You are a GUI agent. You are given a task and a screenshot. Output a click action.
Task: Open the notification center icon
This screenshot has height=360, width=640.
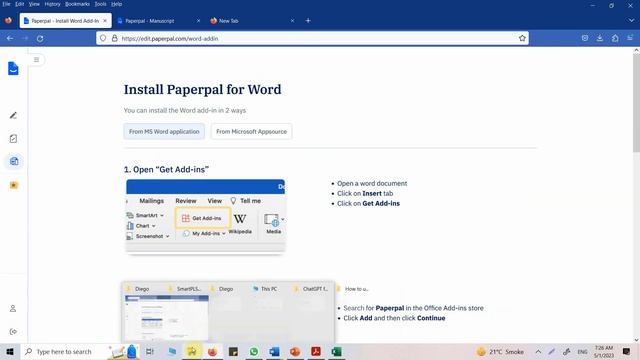point(626,351)
